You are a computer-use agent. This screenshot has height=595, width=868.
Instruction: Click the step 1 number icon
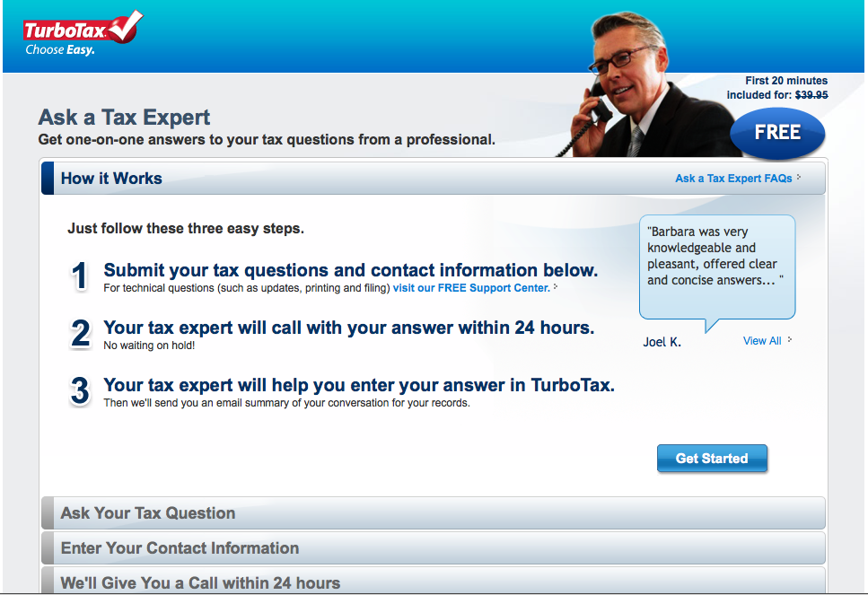pos(80,276)
